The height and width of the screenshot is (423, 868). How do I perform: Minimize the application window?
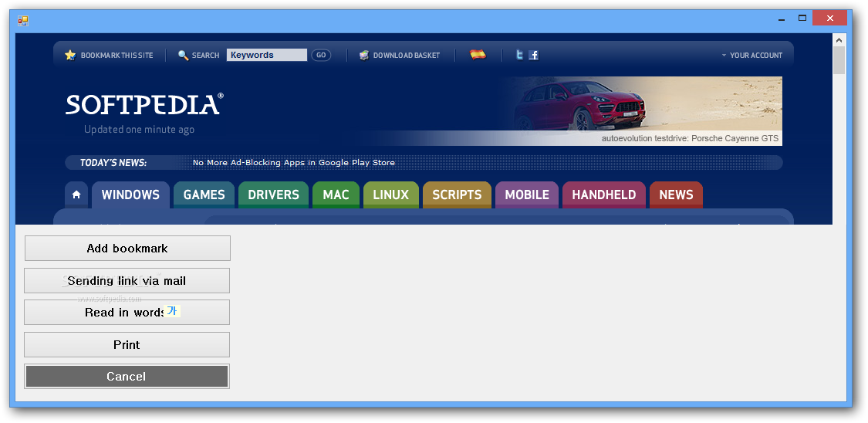tap(782, 19)
